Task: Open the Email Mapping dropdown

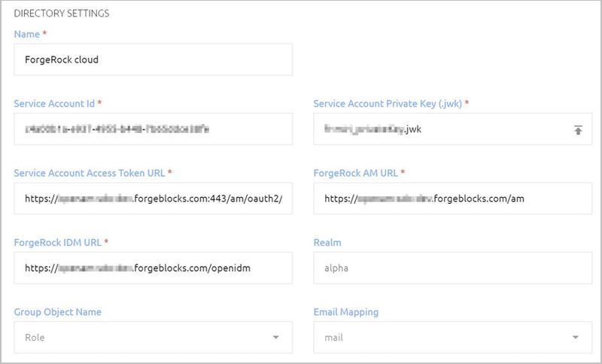Action: (x=453, y=337)
